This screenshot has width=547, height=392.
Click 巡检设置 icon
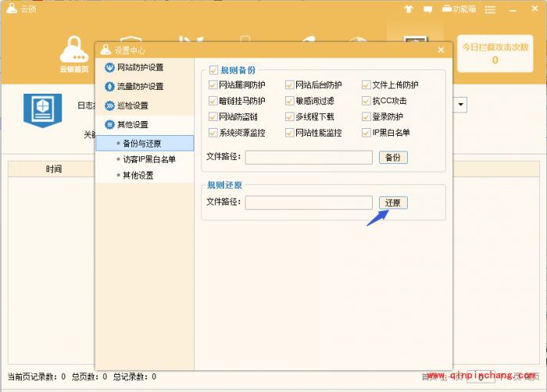coord(109,105)
